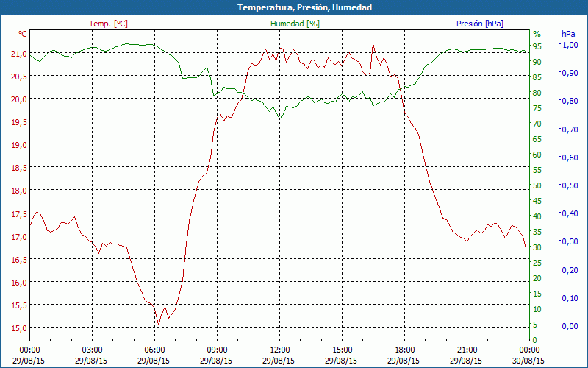Image resolution: width=588 pixels, height=368 pixels.
Task: Click the chart title 'Temperatura, Presión, Humedad'
Action: click(304, 7)
